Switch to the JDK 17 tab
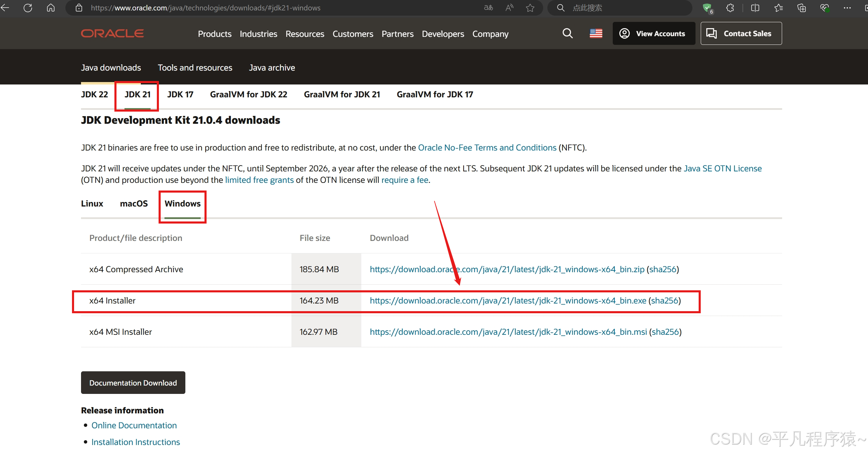The width and height of the screenshot is (868, 453). click(x=180, y=94)
